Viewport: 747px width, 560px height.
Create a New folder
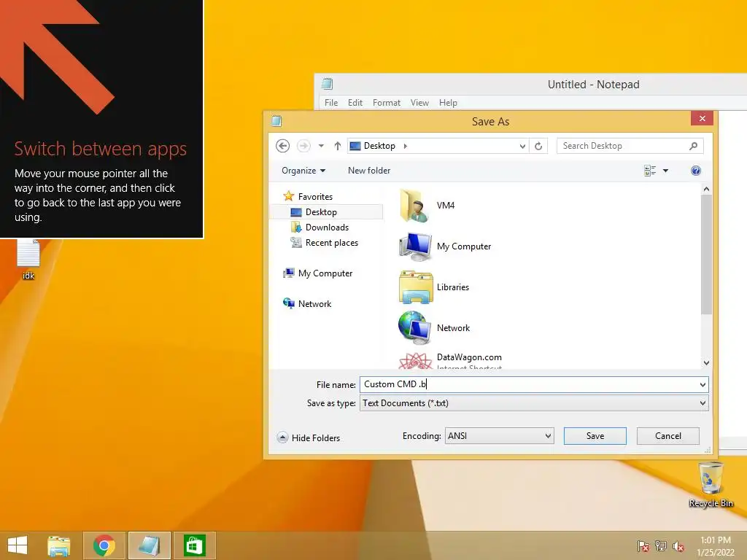click(x=368, y=171)
